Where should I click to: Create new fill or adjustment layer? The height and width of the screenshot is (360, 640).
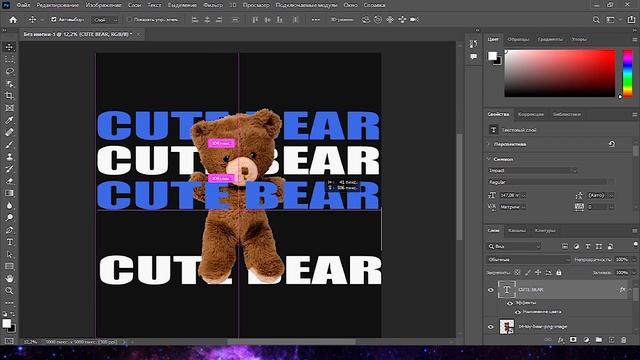click(x=586, y=340)
